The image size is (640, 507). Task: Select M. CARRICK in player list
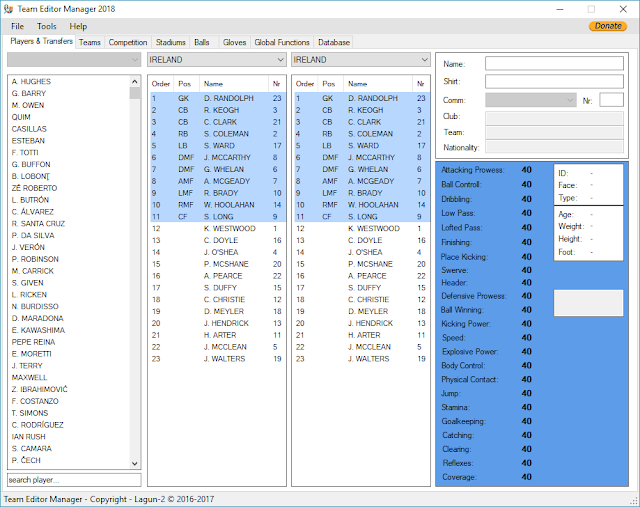(33, 271)
